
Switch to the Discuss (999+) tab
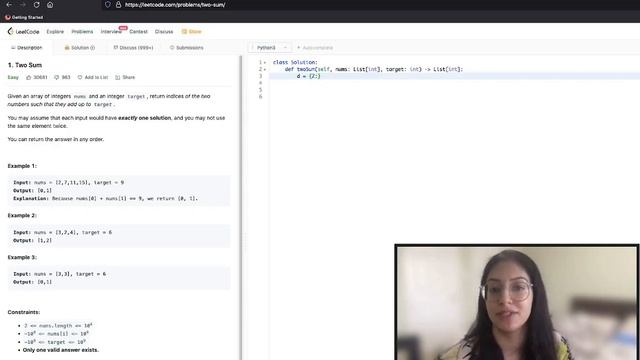[133, 48]
